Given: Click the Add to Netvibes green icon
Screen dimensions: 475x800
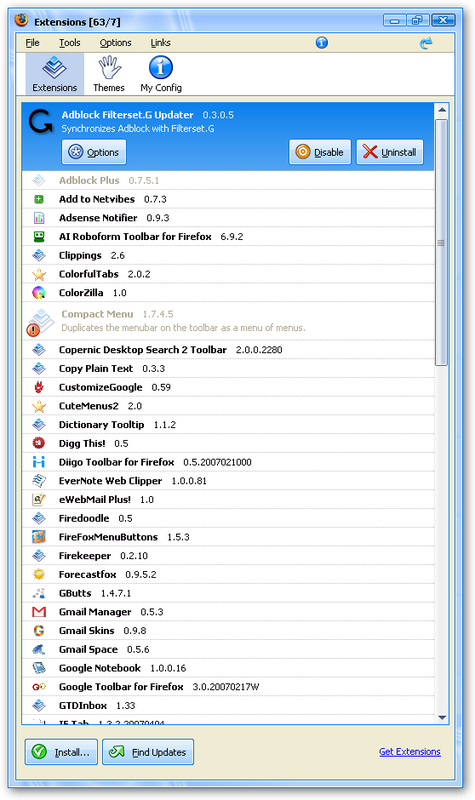Looking at the screenshot, I should click(x=39, y=199).
